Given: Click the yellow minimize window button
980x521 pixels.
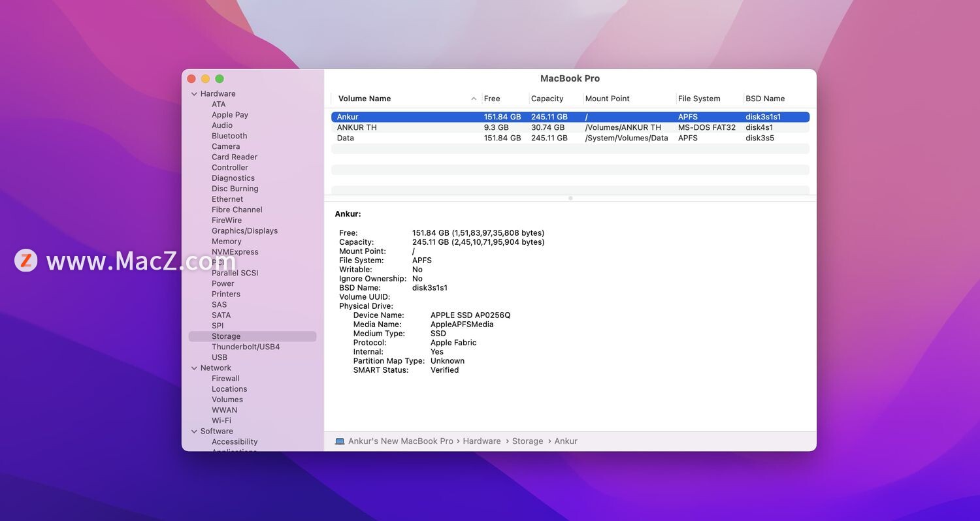Looking at the screenshot, I should click(205, 79).
